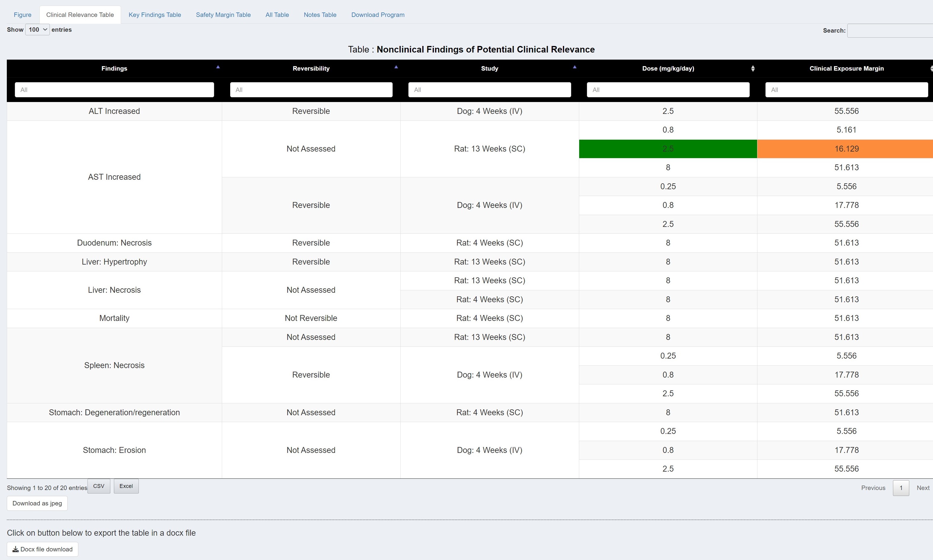Open the Show entries dropdown

(37, 29)
